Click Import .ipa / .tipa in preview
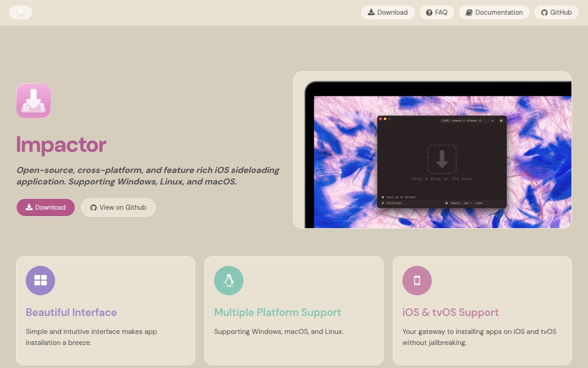This screenshot has width=588, height=368. tap(474, 203)
